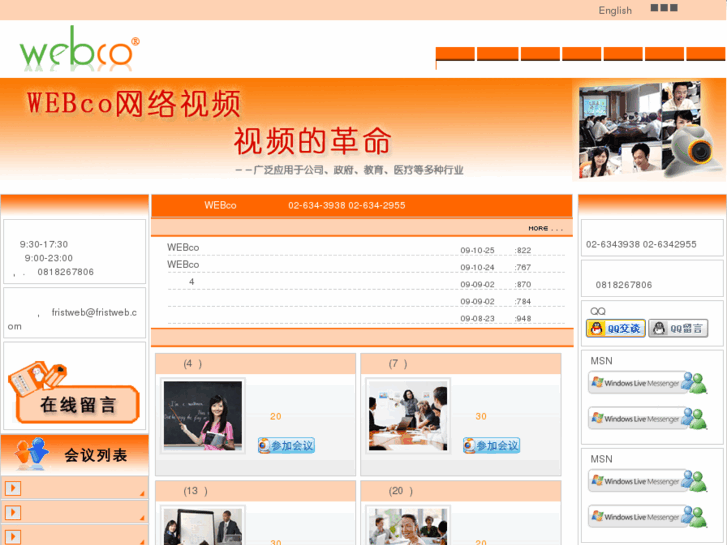This screenshot has width=727, height=545.
Task: Click first Windows Live Messenger button in upper MSN box
Action: click(x=648, y=383)
